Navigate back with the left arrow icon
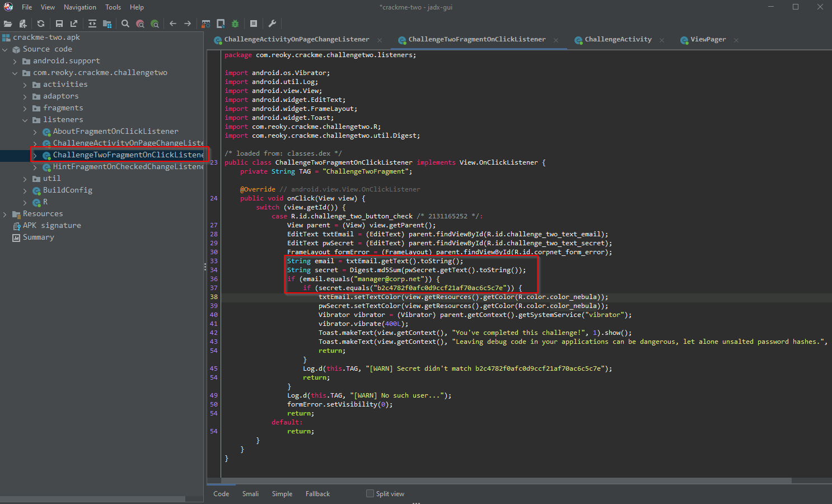832x504 pixels. click(173, 24)
